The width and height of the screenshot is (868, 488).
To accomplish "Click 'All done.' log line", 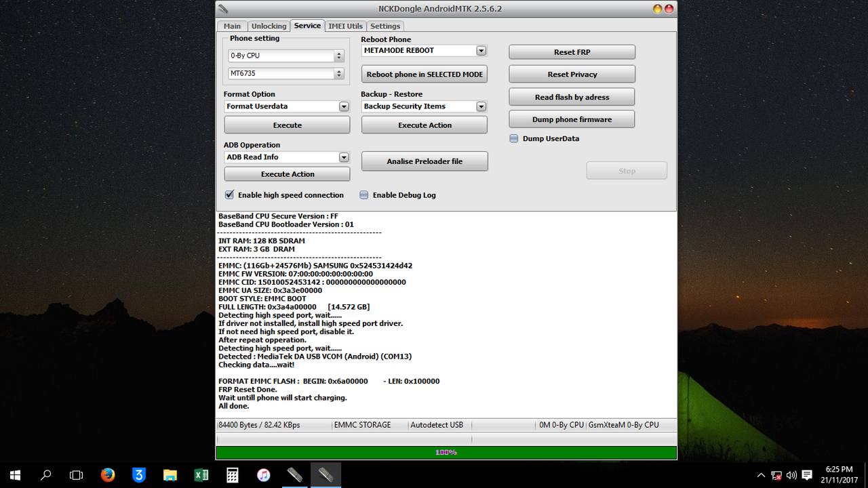I will pos(233,406).
